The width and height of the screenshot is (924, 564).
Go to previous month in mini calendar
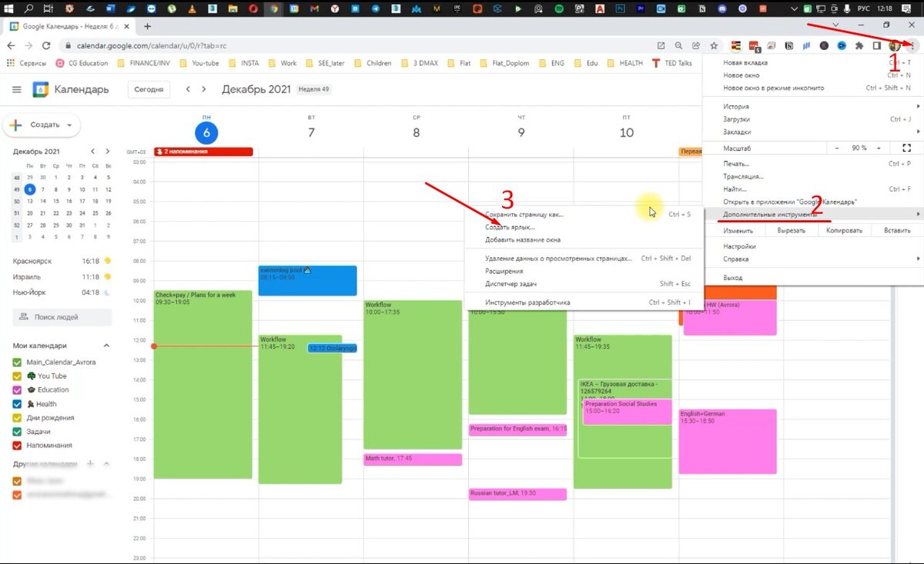coord(93,152)
